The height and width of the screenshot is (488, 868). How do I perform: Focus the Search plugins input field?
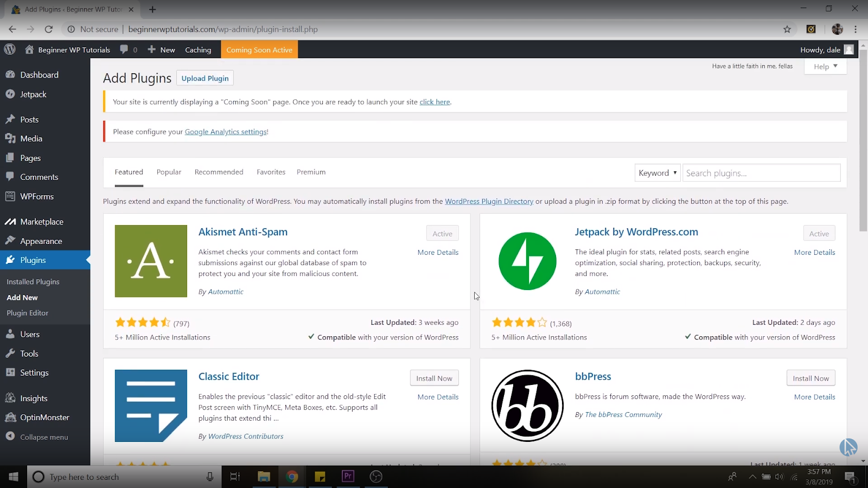[x=761, y=173]
